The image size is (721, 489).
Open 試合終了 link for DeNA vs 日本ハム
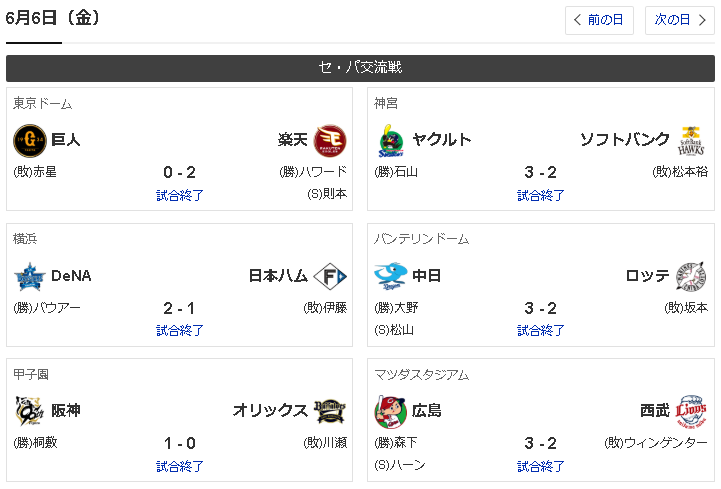click(180, 330)
